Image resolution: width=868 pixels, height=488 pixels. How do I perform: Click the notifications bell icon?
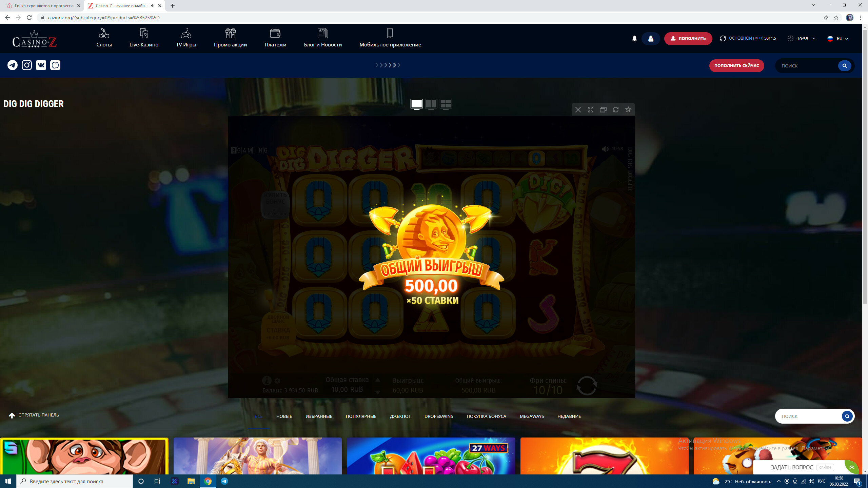(x=634, y=39)
